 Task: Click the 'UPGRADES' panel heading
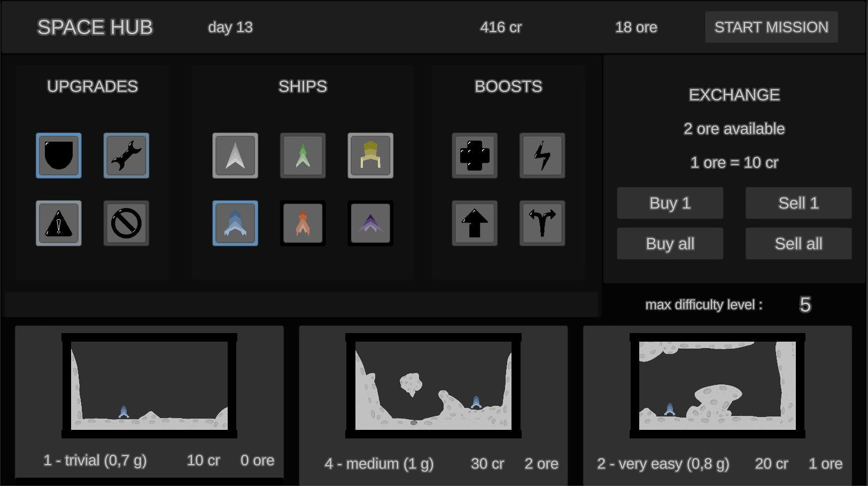coord(92,87)
